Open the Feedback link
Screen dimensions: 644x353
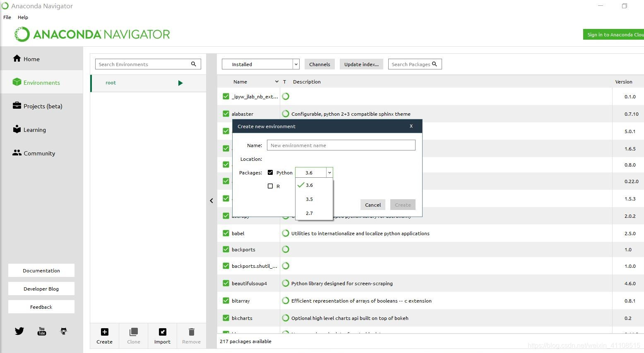(41, 307)
